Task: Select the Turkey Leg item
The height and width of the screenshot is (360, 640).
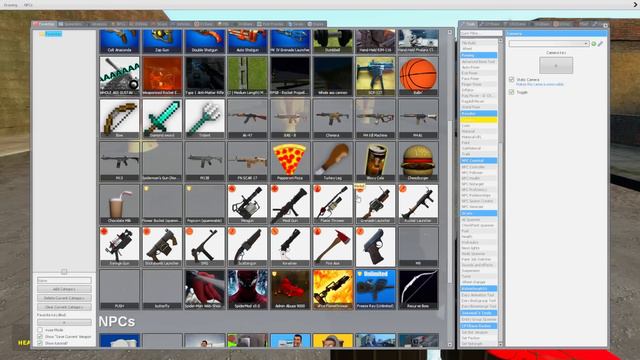Action: tap(333, 162)
